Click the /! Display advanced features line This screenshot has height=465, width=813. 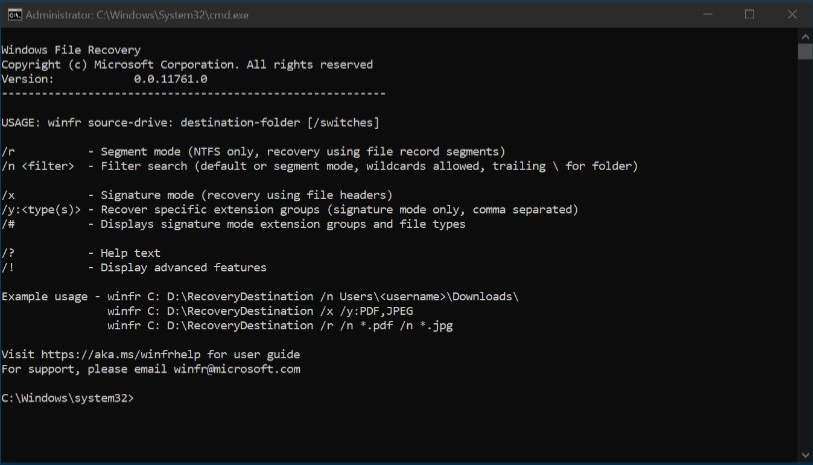coord(134,267)
